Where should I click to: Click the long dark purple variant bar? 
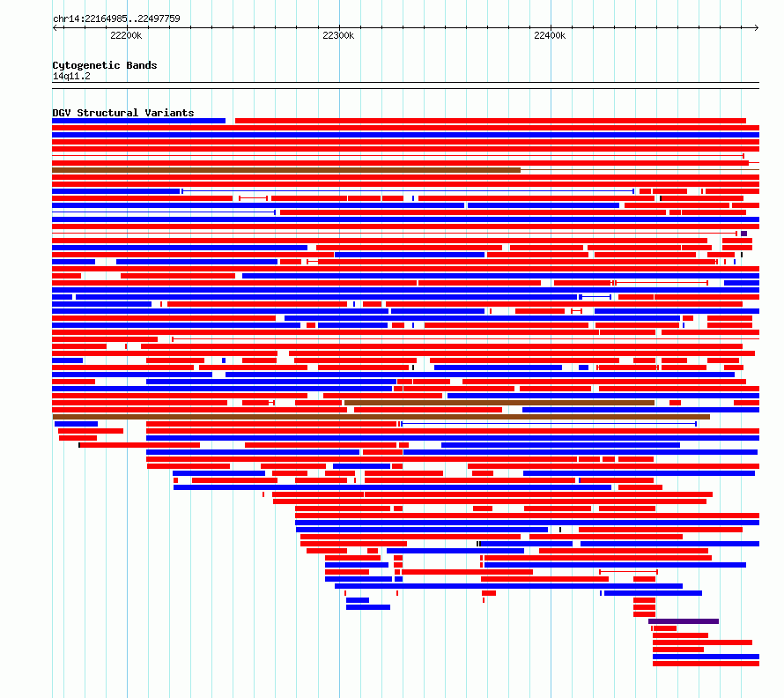pyautogui.click(x=684, y=621)
